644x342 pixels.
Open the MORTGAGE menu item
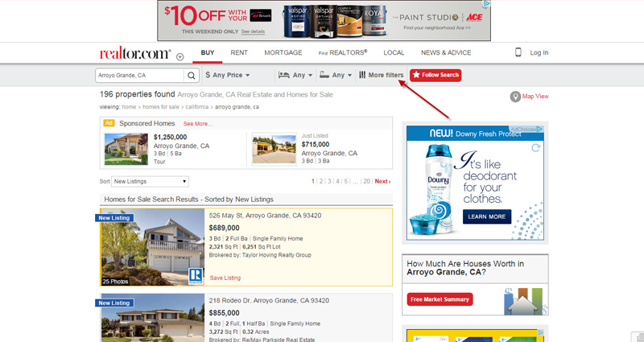click(283, 52)
